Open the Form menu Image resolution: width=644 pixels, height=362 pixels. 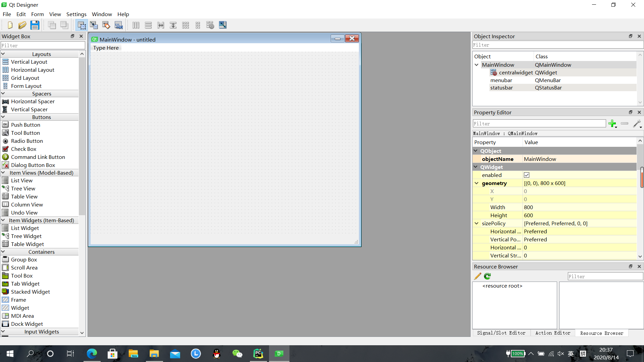click(37, 14)
